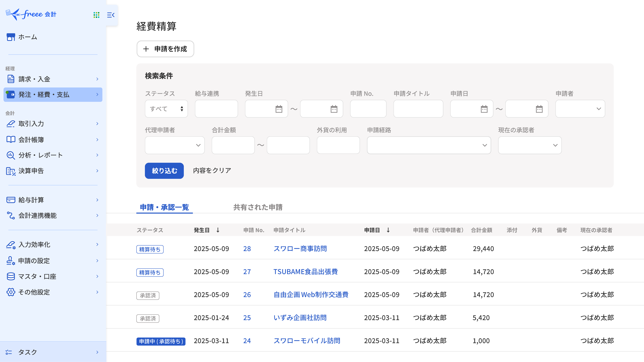Click the 分析・レポート magnifier chart icon
The height and width of the screenshot is (362, 644).
[11, 155]
